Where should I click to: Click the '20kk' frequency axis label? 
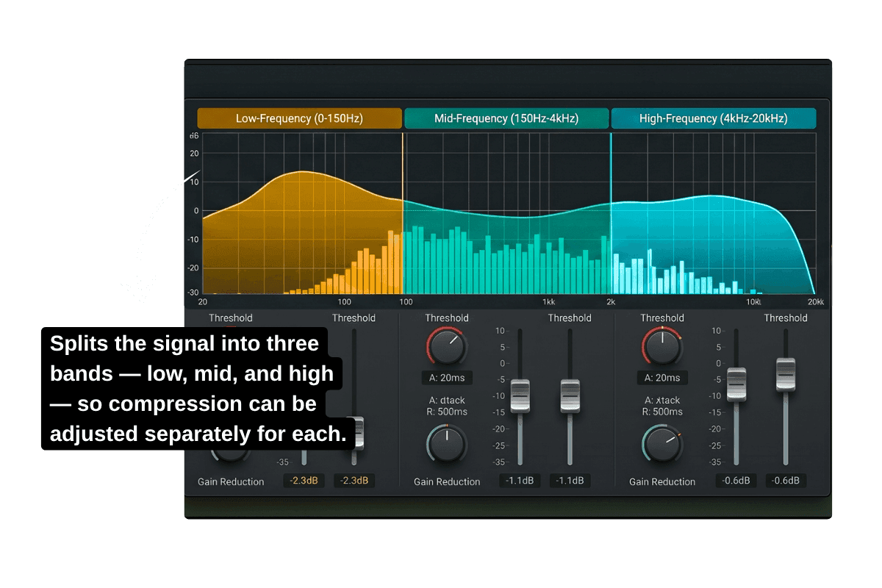tap(816, 302)
